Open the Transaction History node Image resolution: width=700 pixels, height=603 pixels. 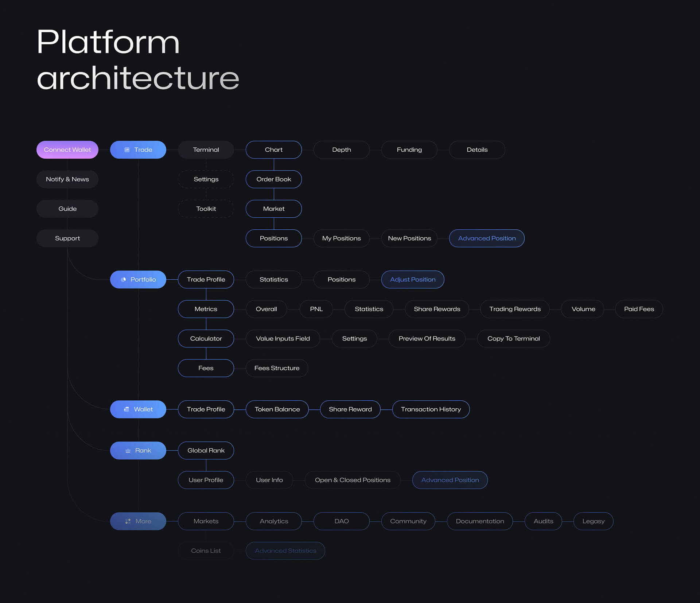coord(431,409)
